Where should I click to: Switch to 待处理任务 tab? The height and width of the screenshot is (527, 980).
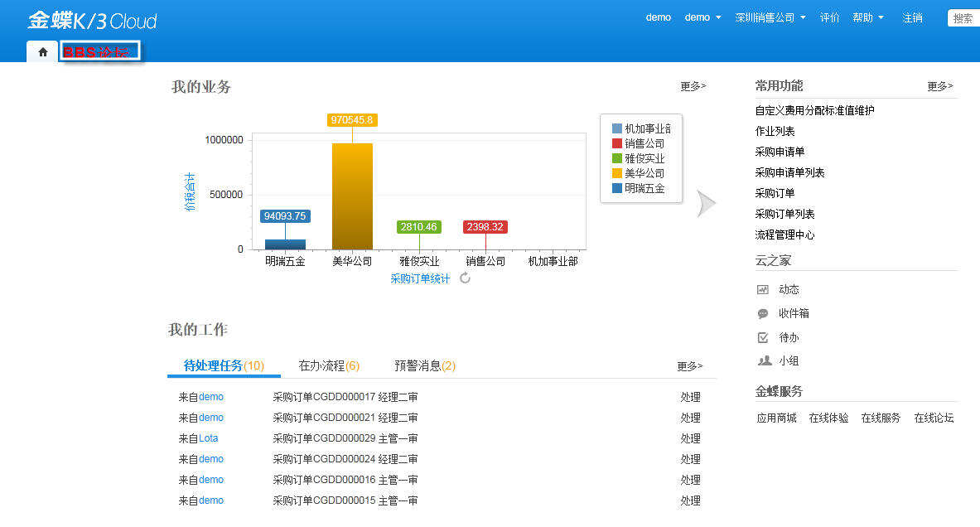[x=224, y=365]
